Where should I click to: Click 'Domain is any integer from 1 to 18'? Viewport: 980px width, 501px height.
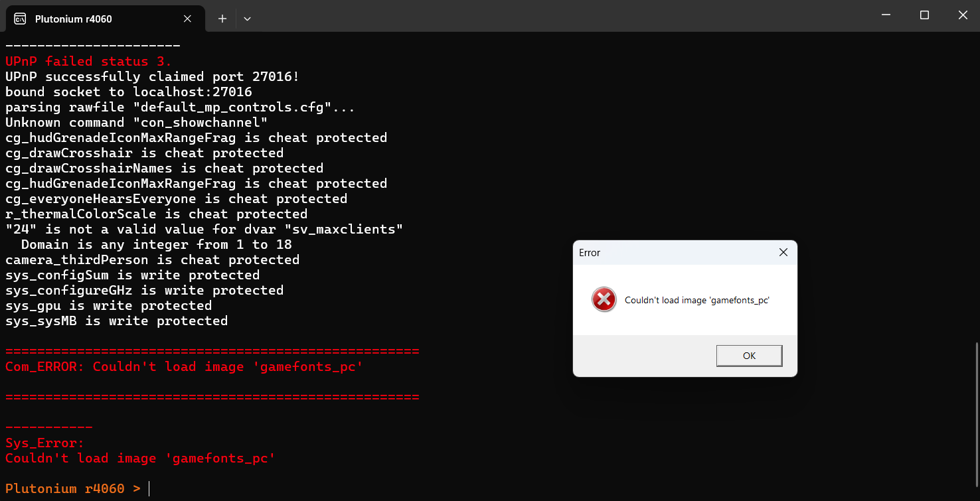click(156, 245)
